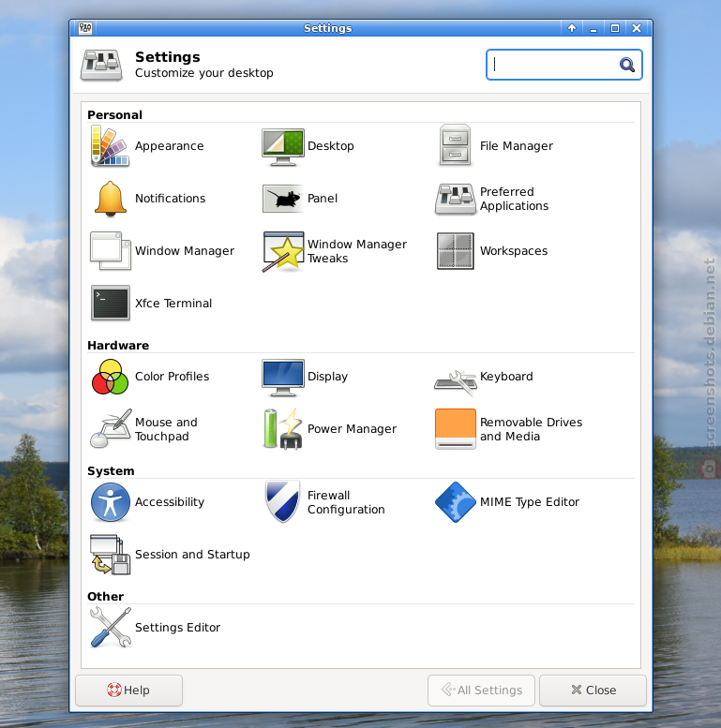Open the Panel mouse icon
The height and width of the screenshot is (728, 721).
coord(283,199)
